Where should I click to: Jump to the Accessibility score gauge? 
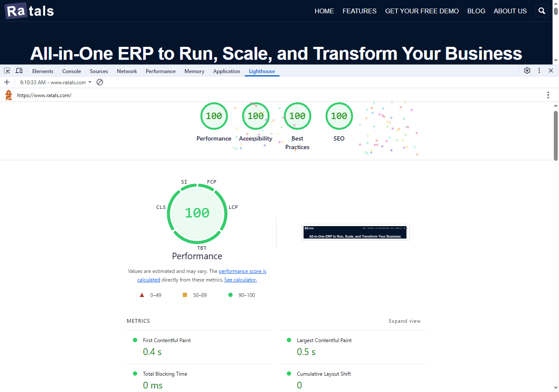[x=255, y=116]
